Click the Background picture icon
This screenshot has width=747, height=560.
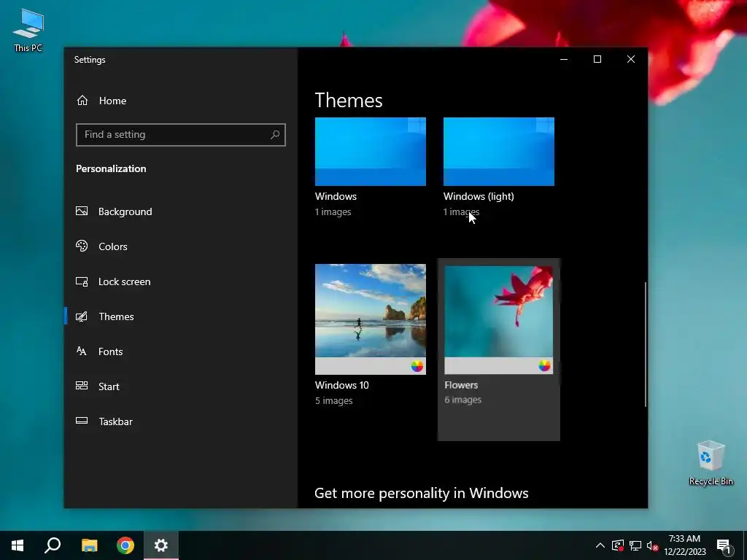point(82,211)
